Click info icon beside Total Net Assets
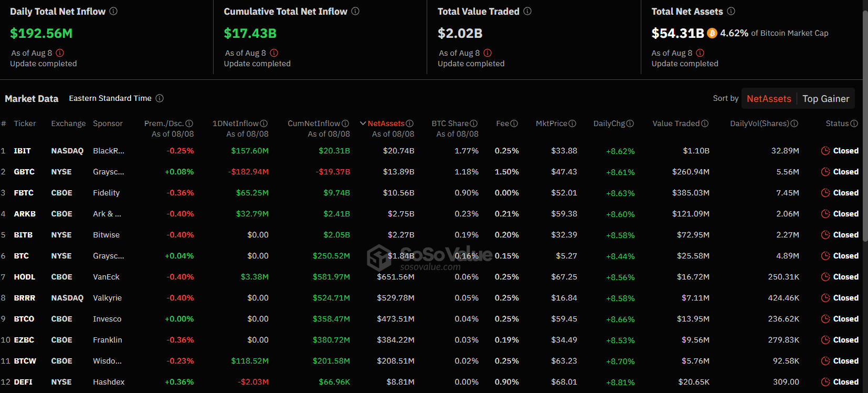Screen dimensions: 868x393 731,11
